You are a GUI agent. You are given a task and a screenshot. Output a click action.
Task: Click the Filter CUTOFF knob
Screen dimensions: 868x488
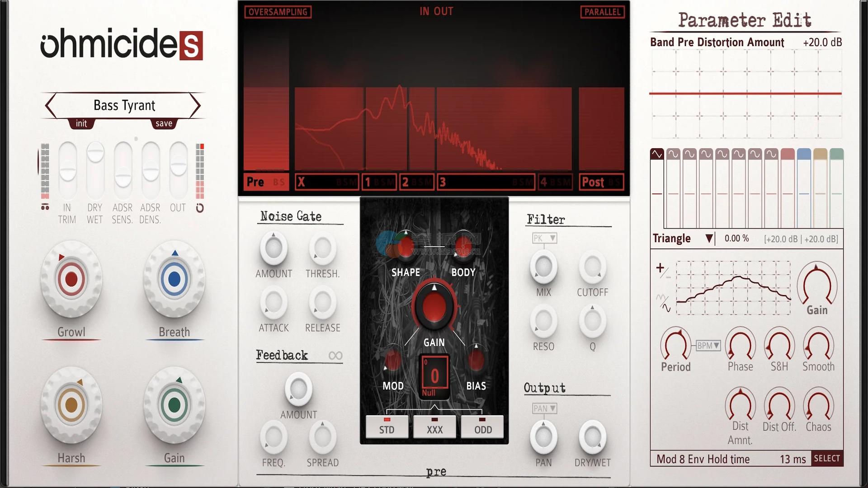click(592, 267)
